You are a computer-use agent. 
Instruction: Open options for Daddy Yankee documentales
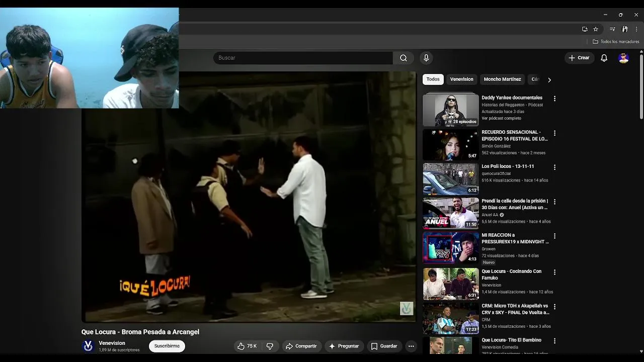554,99
